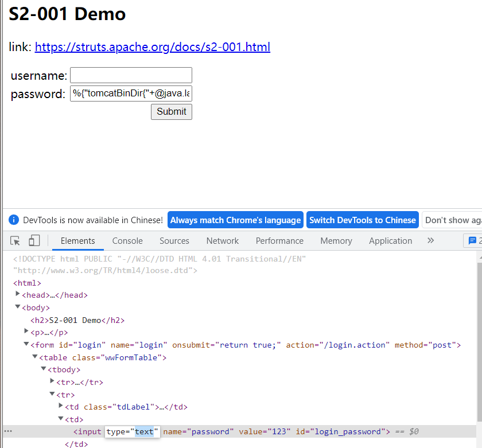Click the Submit button
Image resolution: width=482 pixels, height=448 pixels.
click(172, 111)
